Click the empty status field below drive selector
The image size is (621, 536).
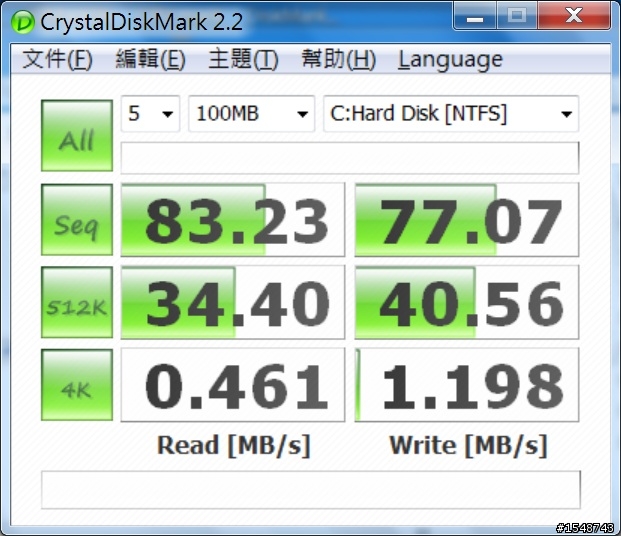[350, 158]
